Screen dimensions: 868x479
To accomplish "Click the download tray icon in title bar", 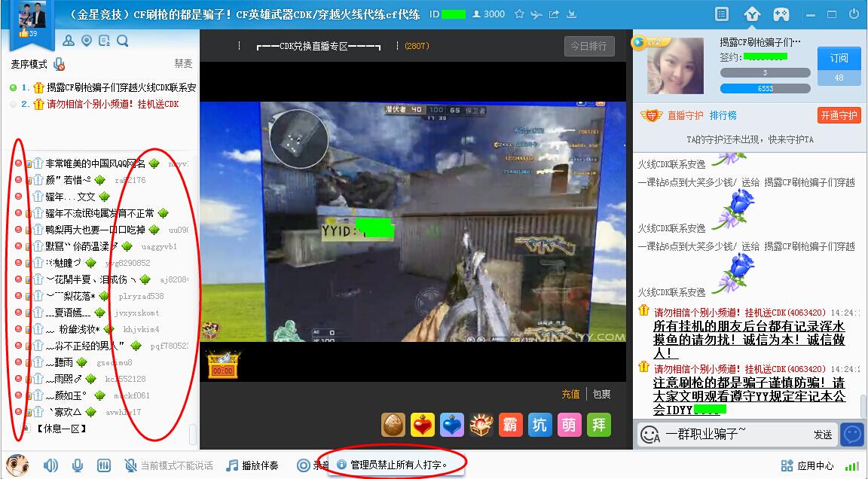I will tap(571, 14).
